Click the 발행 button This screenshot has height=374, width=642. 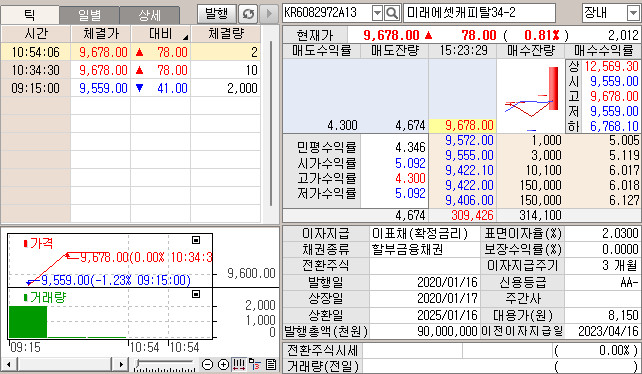point(217,14)
